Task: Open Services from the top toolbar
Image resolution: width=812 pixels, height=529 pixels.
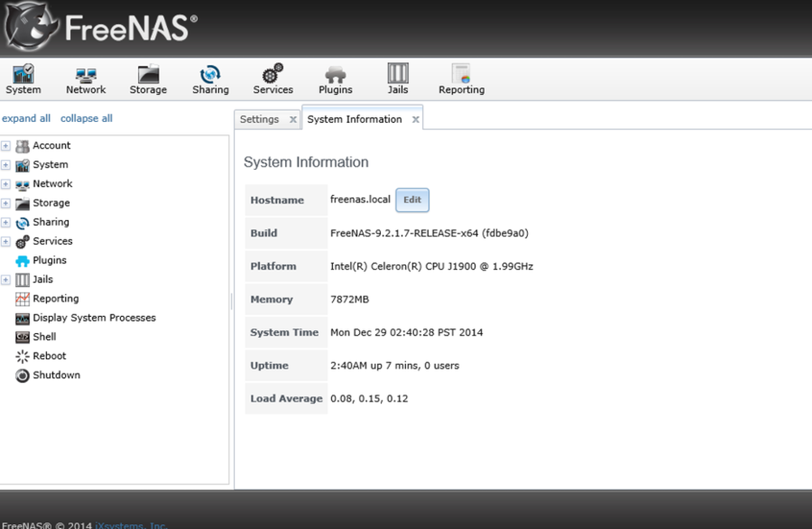Action: click(x=273, y=80)
